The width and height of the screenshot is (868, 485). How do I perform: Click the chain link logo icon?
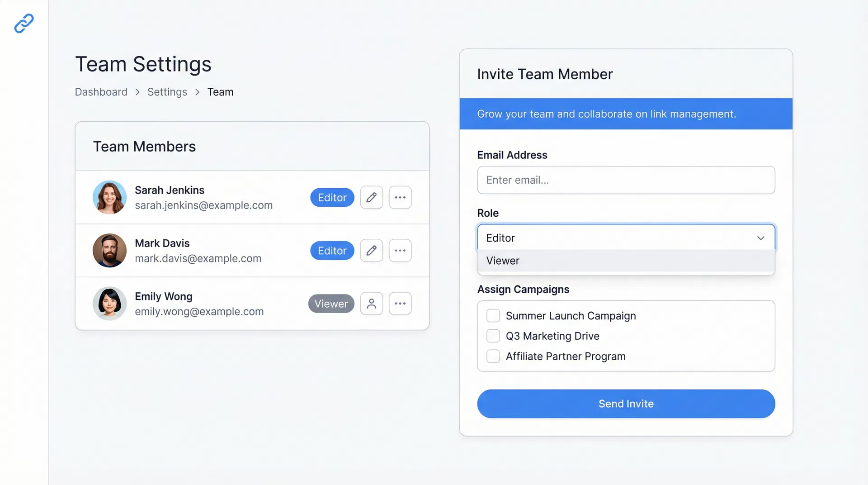23,23
